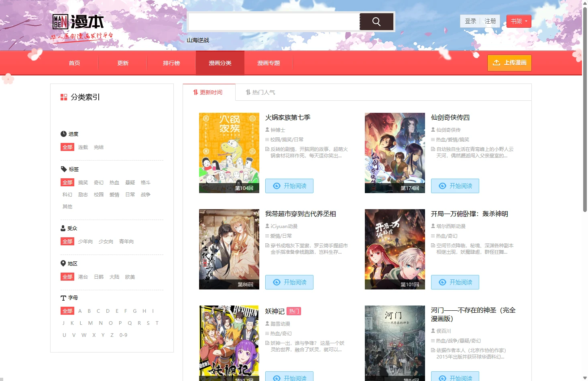This screenshot has height=381, width=588.
Task: Click 开始阅读 for 仙剑奇侠传四
Action: point(455,185)
